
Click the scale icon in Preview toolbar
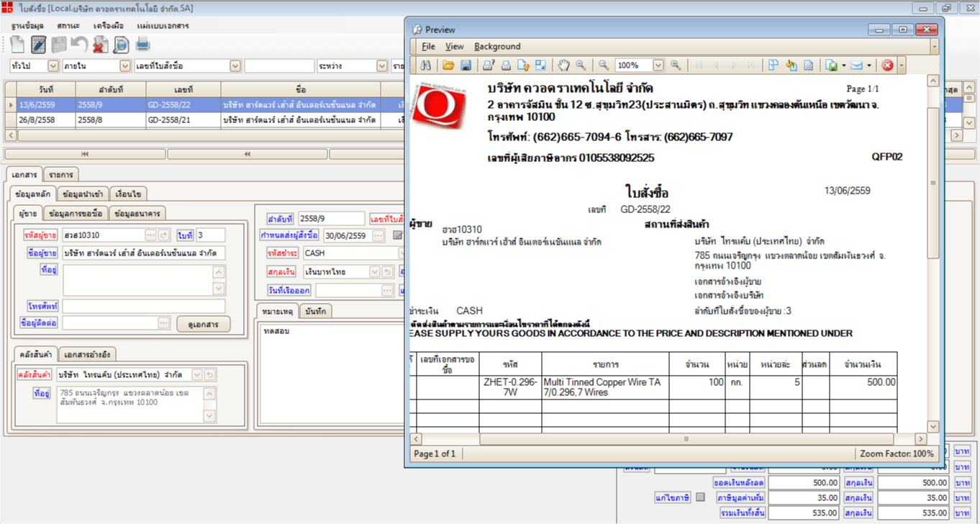(x=540, y=65)
